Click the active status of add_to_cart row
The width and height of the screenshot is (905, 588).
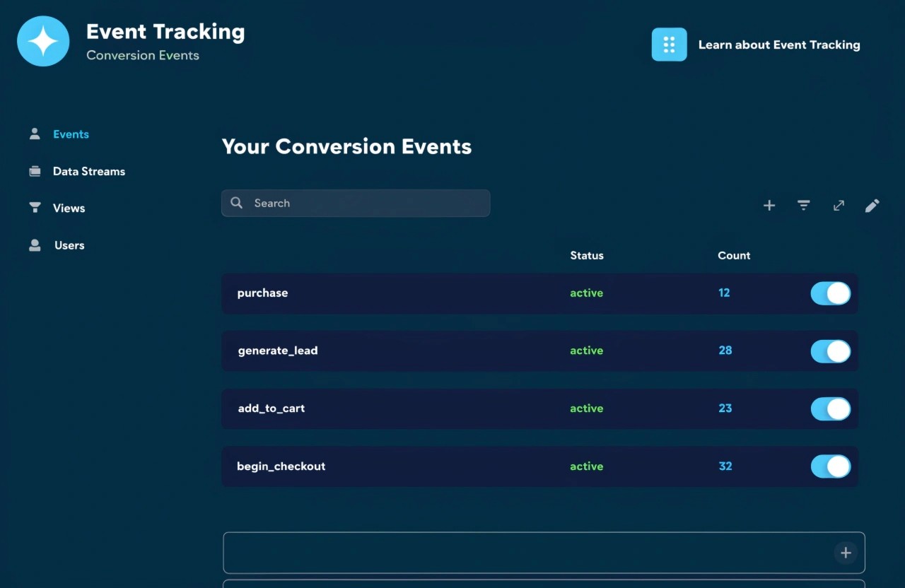[587, 408]
